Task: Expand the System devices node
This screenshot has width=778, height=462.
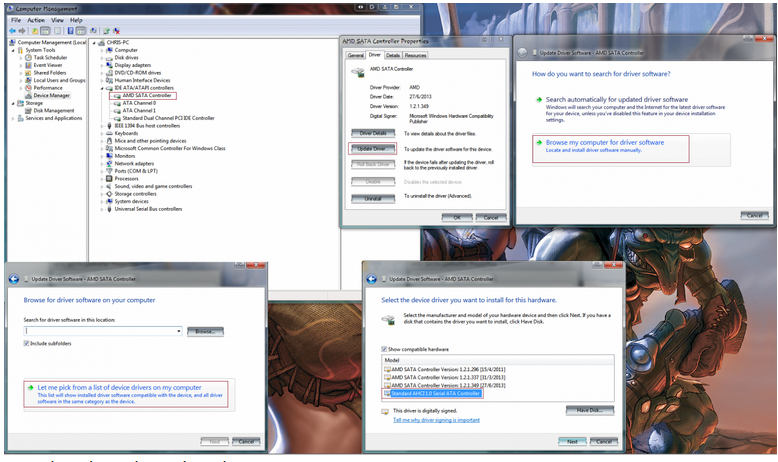Action: pyautogui.click(x=102, y=201)
